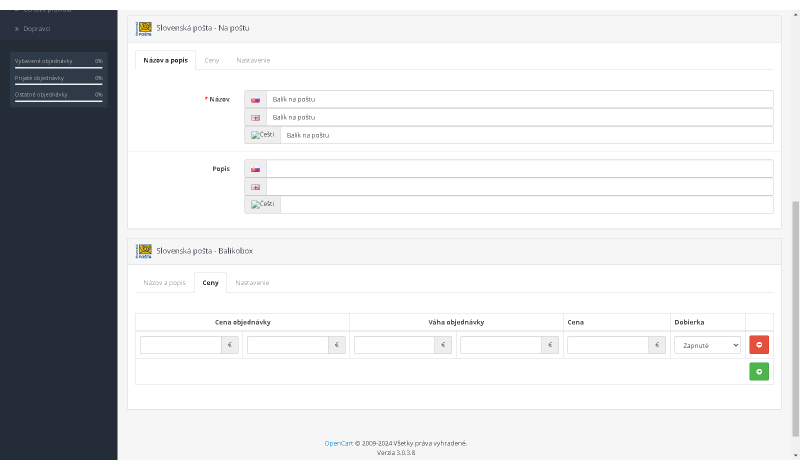Click the English flag beside Popis
800x470 pixels.
tap(255, 187)
